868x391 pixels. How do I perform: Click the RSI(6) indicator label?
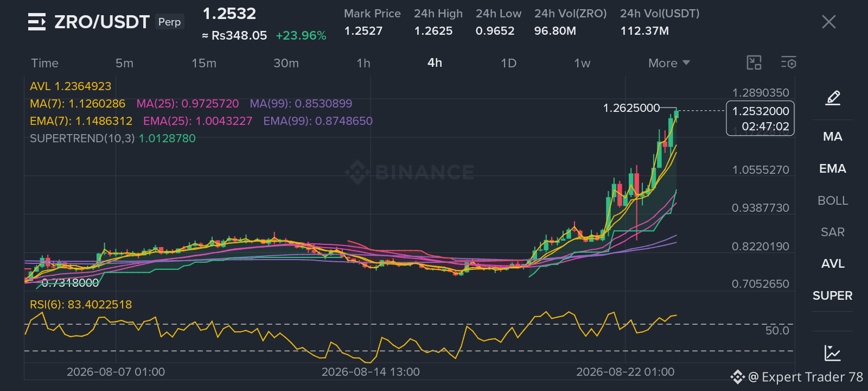pyautogui.click(x=81, y=305)
